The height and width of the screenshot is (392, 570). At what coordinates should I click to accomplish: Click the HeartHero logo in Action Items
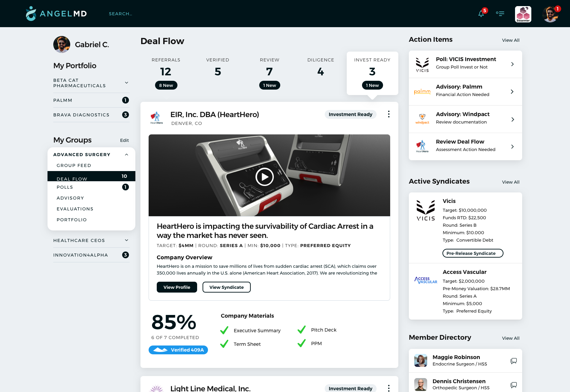coord(422,147)
